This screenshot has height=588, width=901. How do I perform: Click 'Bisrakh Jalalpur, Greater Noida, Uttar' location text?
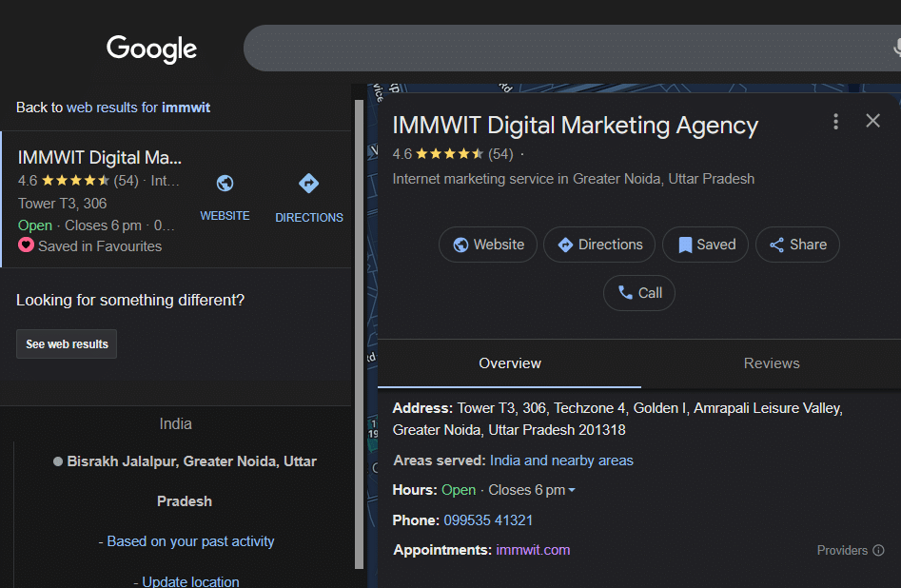point(192,461)
